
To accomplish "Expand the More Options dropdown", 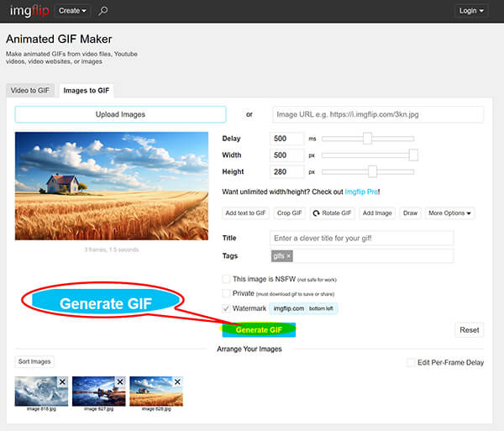I will coord(449,213).
